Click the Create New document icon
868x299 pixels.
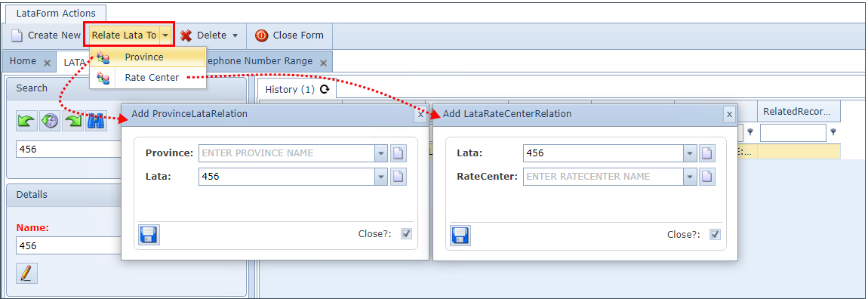click(17, 35)
